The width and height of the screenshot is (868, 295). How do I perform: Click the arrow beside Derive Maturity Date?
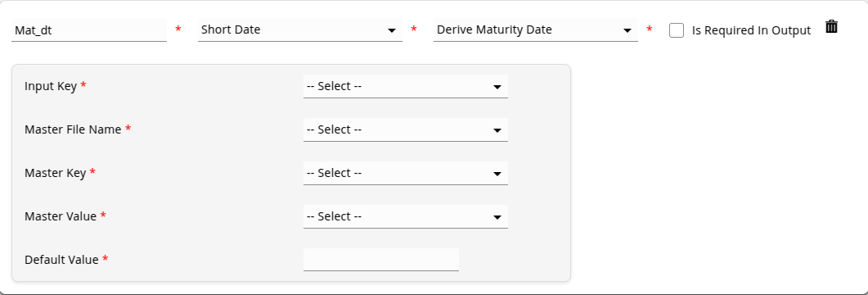tap(627, 30)
